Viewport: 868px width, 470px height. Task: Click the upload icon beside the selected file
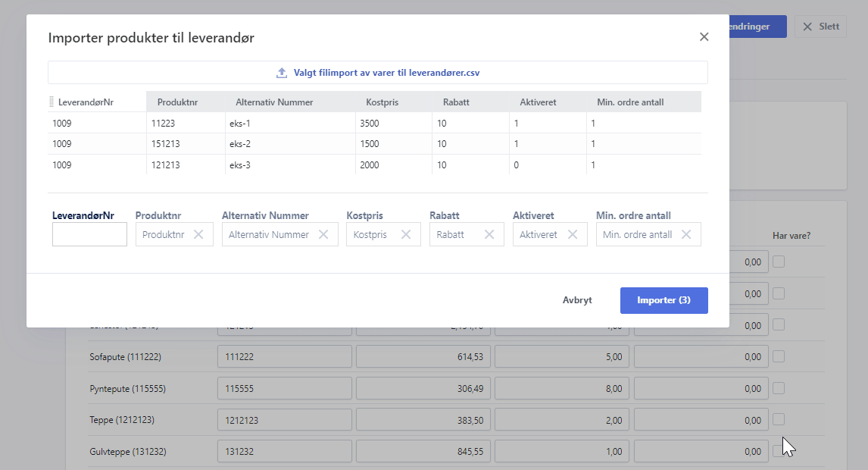282,74
